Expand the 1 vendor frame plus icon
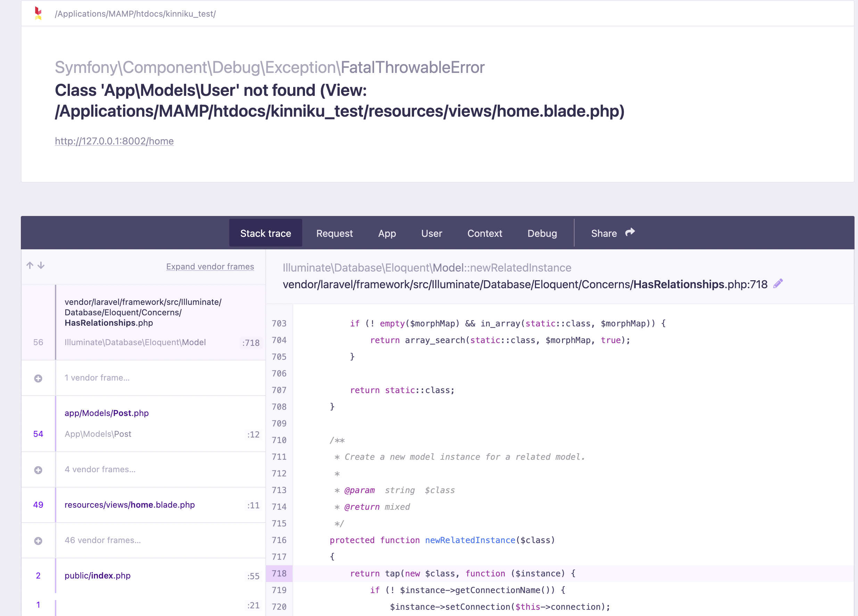 38,378
